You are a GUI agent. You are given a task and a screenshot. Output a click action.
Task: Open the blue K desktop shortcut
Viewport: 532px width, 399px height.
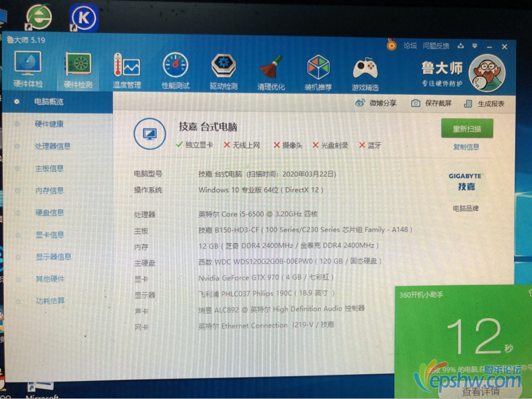click(x=84, y=18)
